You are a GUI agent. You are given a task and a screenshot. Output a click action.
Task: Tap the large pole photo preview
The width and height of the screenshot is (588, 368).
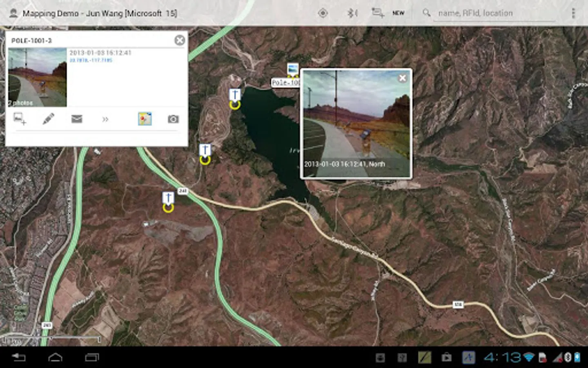[x=356, y=123]
